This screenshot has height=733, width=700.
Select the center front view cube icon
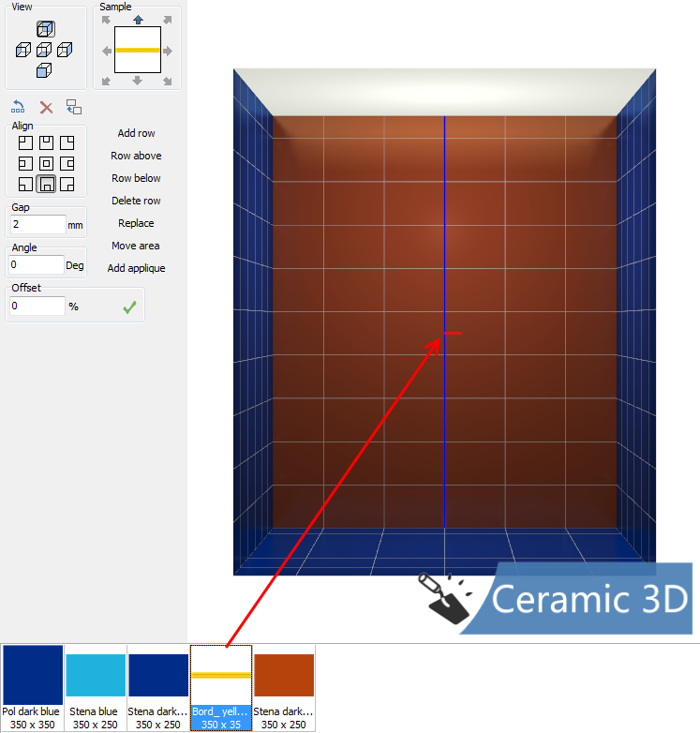click(44, 50)
